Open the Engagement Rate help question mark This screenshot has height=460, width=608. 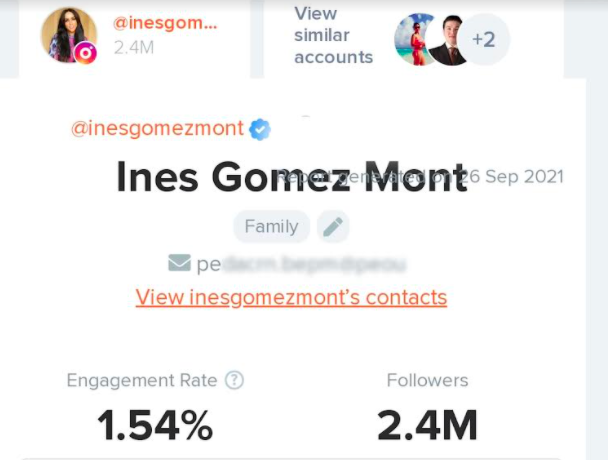coord(235,380)
